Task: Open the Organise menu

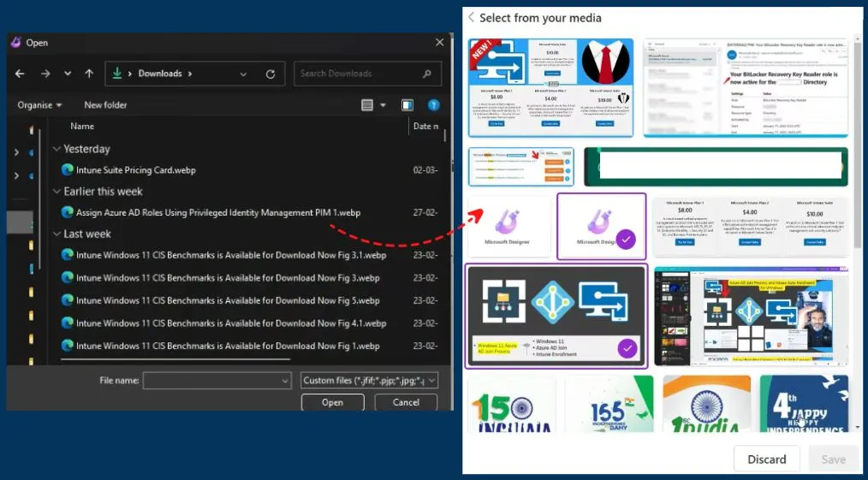Action: click(x=39, y=105)
